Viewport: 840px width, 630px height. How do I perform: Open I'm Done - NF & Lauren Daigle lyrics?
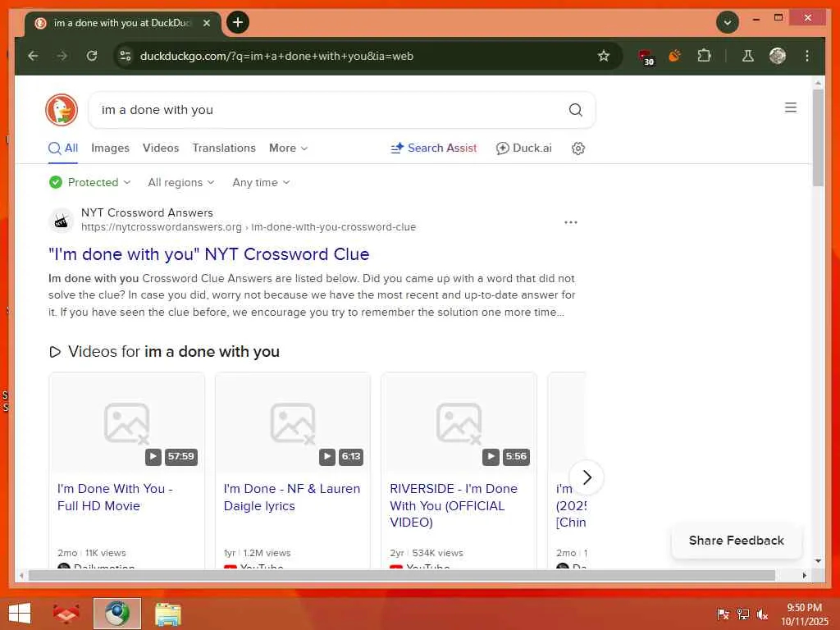point(292,497)
